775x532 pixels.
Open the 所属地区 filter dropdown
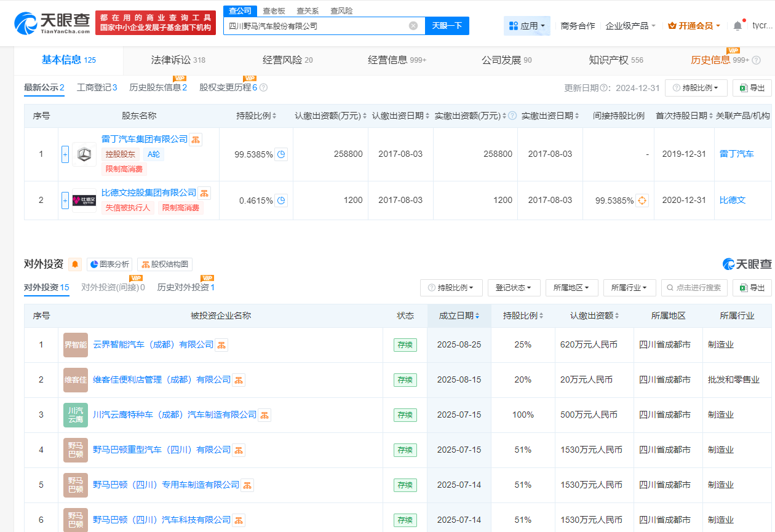(x=571, y=287)
